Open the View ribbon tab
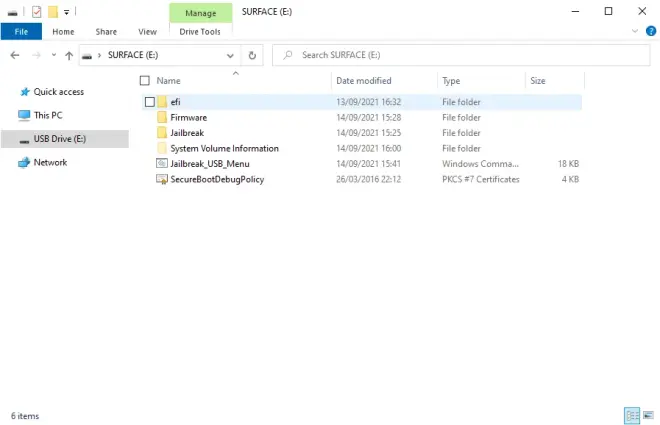The width and height of the screenshot is (660, 425). (147, 32)
